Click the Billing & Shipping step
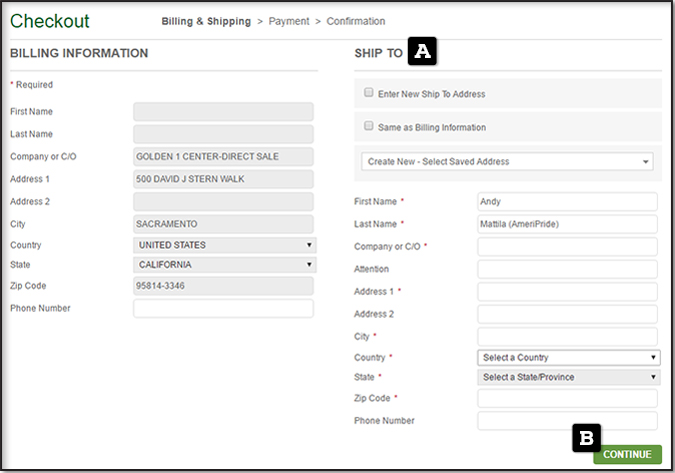The image size is (675, 473). (x=206, y=21)
